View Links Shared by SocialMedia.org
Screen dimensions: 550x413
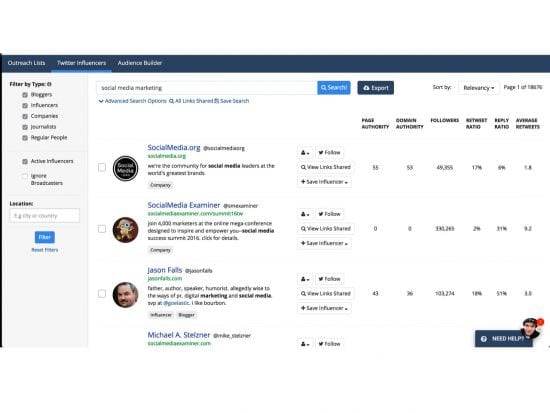pyautogui.click(x=326, y=167)
